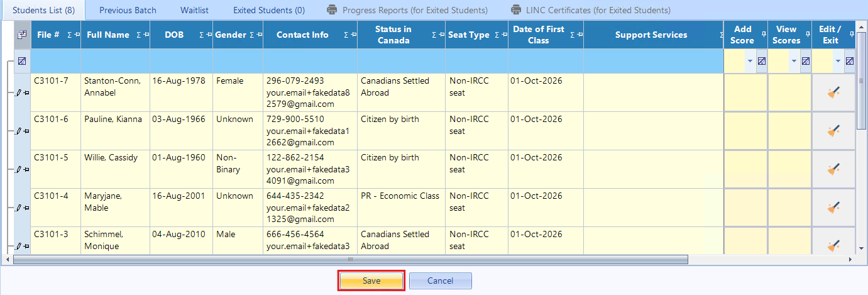Screen dimensions: 868x295
Task: Click the edit/exit icon for Stanton-Conn, Annabel
Action: coord(833,93)
